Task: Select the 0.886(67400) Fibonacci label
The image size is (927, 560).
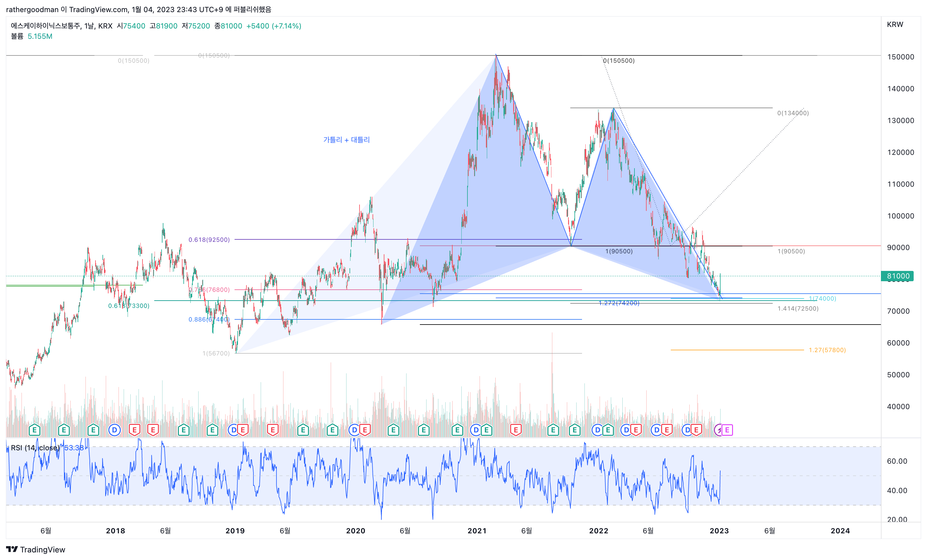Action: click(209, 319)
